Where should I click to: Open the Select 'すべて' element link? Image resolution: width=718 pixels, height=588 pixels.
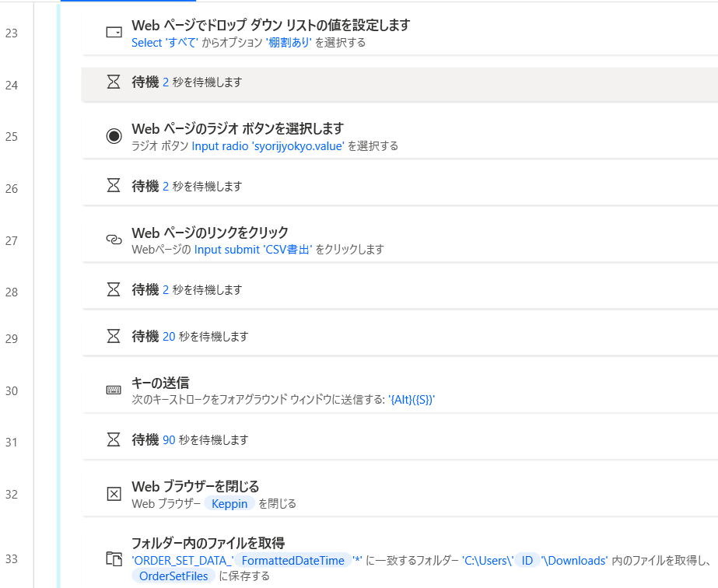tap(165, 43)
